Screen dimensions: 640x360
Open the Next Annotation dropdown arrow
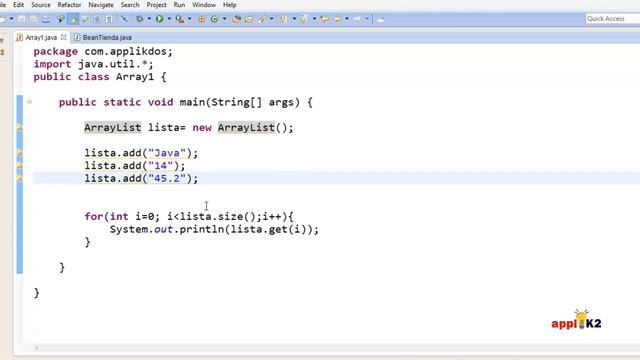[294, 19]
